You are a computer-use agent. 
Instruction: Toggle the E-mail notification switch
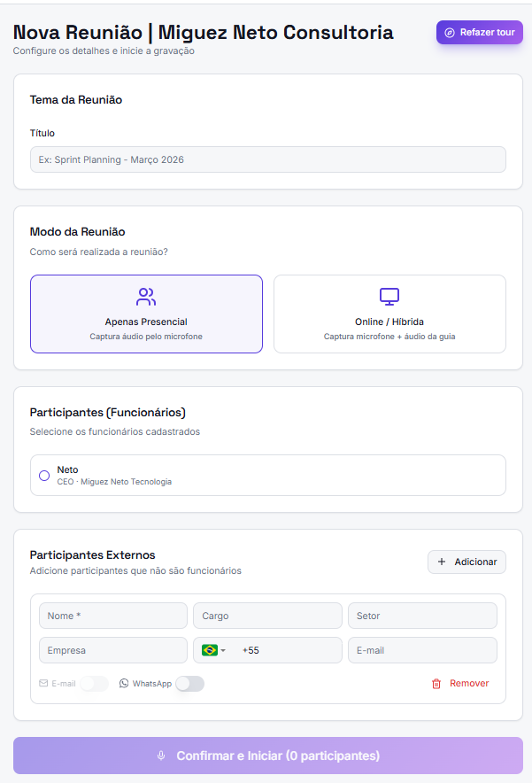(95, 684)
